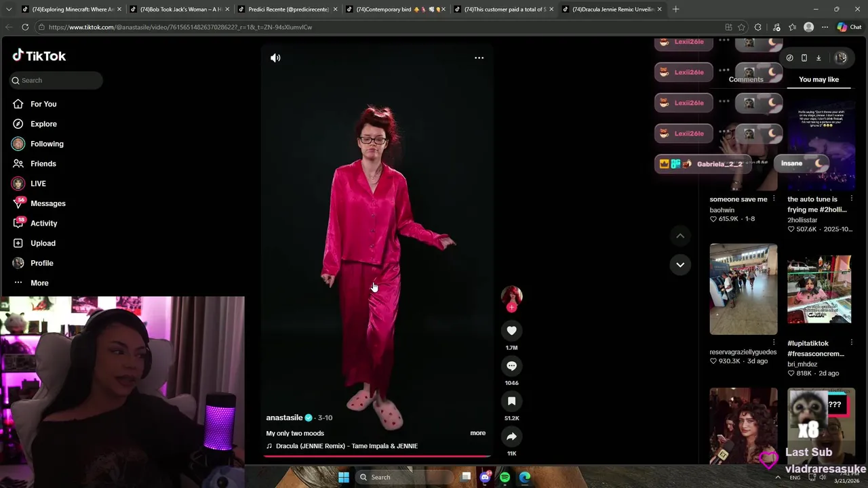This screenshot has height=488, width=868.
Task: Reload the page
Action: click(25, 27)
